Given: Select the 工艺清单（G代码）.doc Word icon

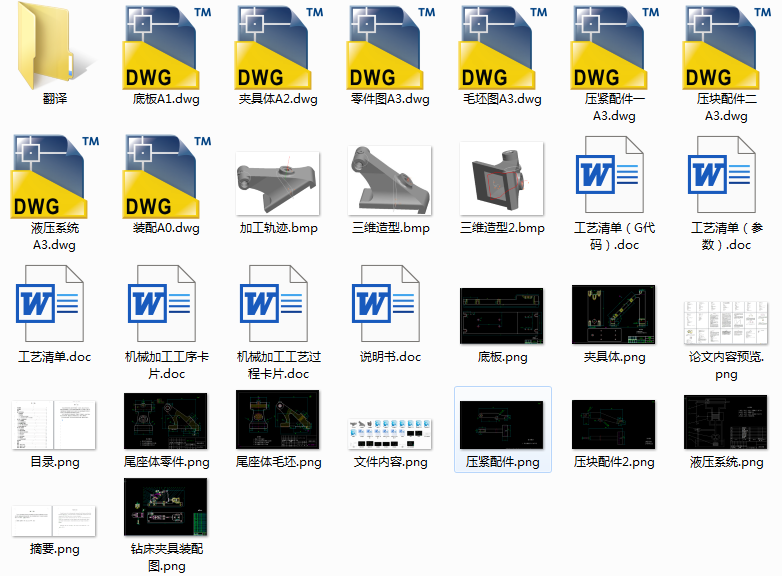Looking at the screenshot, I should pos(609,175).
